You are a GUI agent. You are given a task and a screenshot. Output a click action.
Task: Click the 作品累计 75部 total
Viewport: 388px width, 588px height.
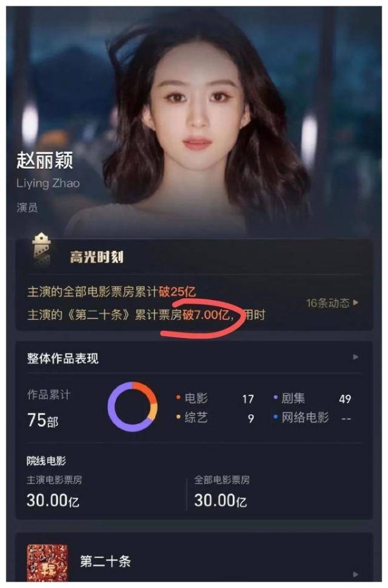pos(43,420)
